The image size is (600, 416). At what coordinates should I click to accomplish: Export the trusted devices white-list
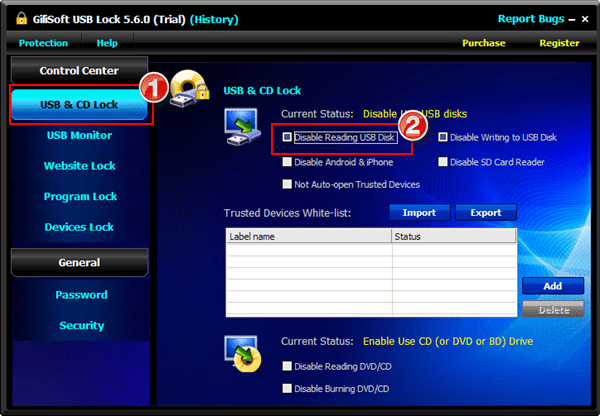486,212
